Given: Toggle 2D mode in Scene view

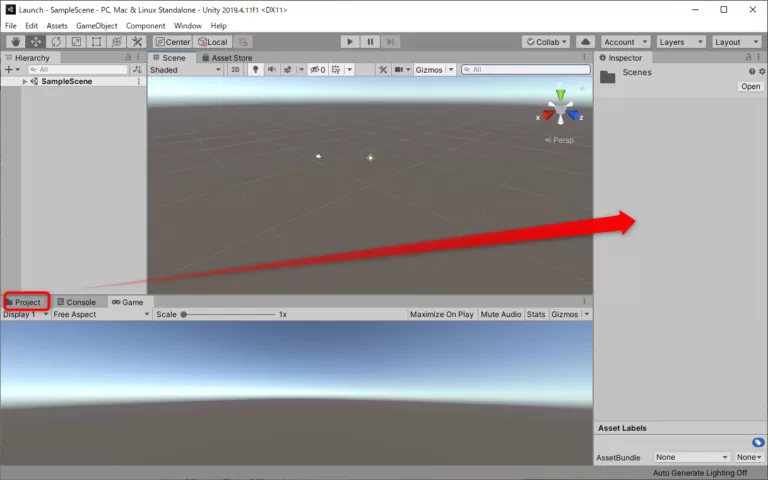Looking at the screenshot, I should pos(236,70).
